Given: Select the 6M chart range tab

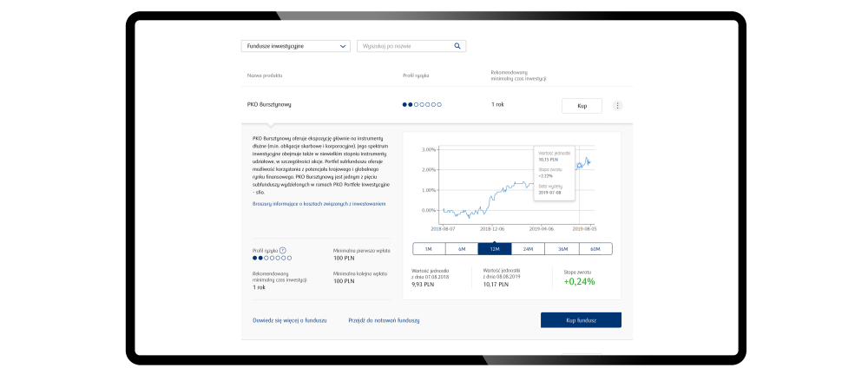Looking at the screenshot, I should pyautogui.click(x=461, y=248).
